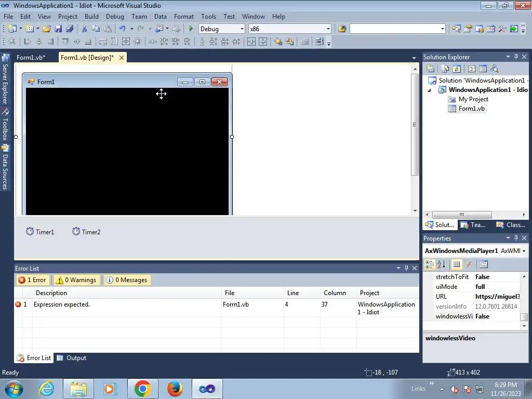Open the Debug configuration dropdown

coord(242,29)
